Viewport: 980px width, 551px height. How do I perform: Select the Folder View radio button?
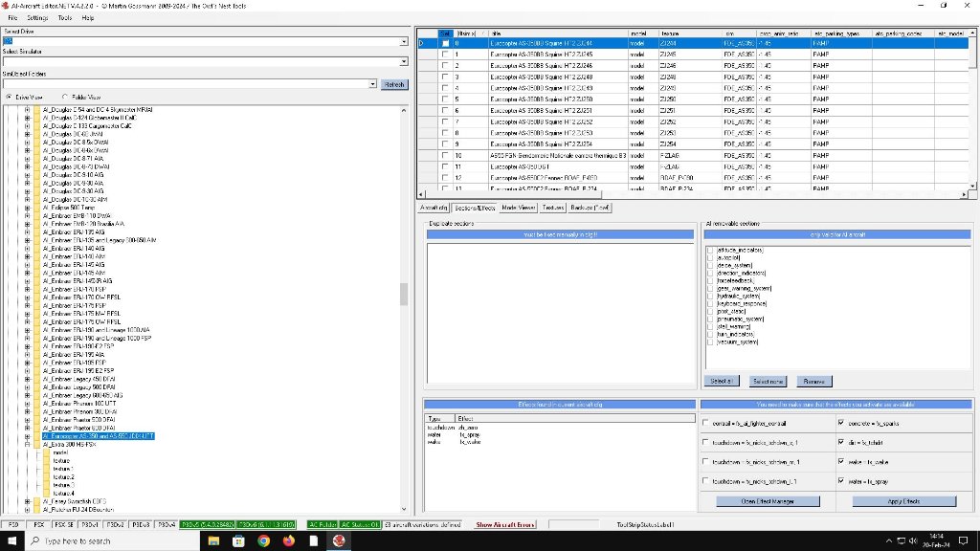[65, 97]
